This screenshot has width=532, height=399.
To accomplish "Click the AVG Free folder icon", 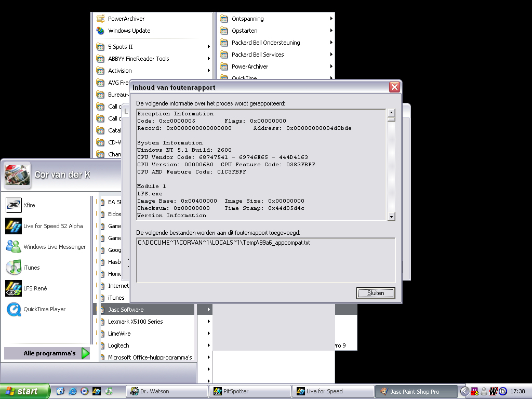I will coord(100,83).
